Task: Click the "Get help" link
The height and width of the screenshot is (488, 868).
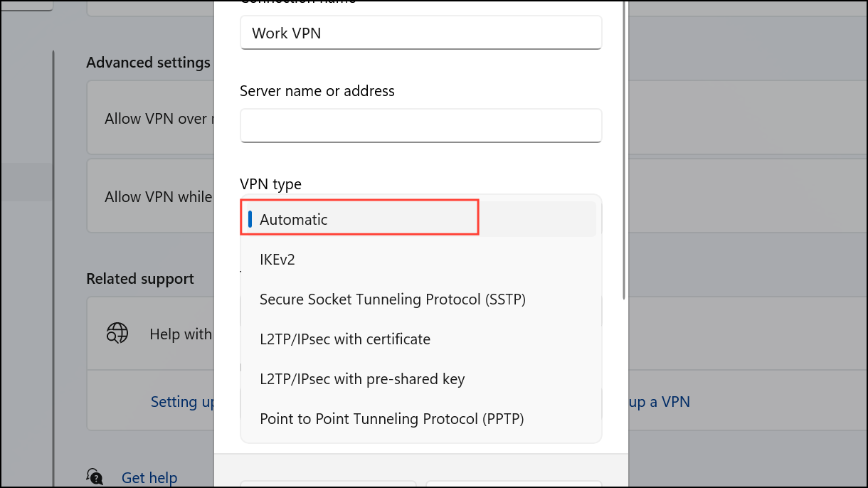Action: pyautogui.click(x=149, y=477)
